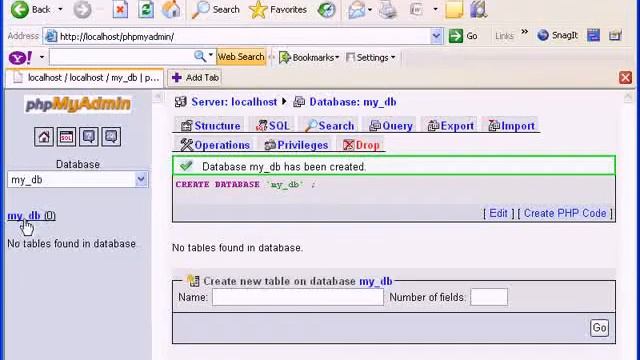The image size is (640, 360).
Task: Click the Add Tab button
Action: tap(195, 78)
